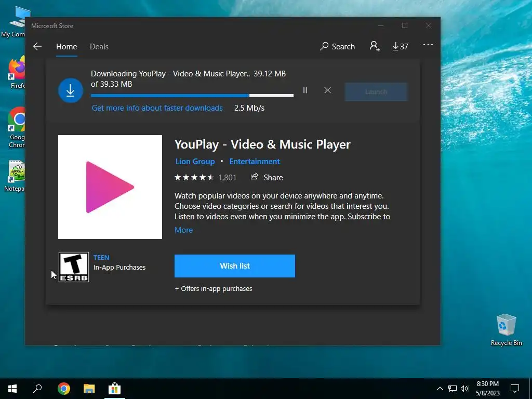Open the network status tray icon
The width and height of the screenshot is (532, 399).
point(453,389)
